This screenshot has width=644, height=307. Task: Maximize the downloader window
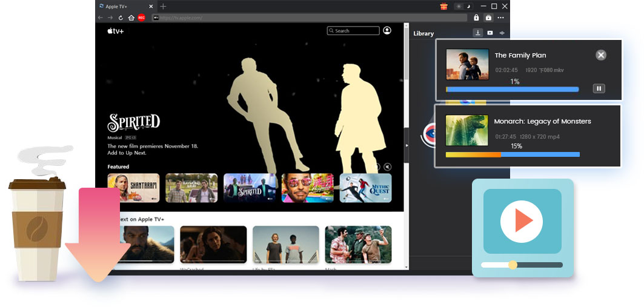[494, 6]
